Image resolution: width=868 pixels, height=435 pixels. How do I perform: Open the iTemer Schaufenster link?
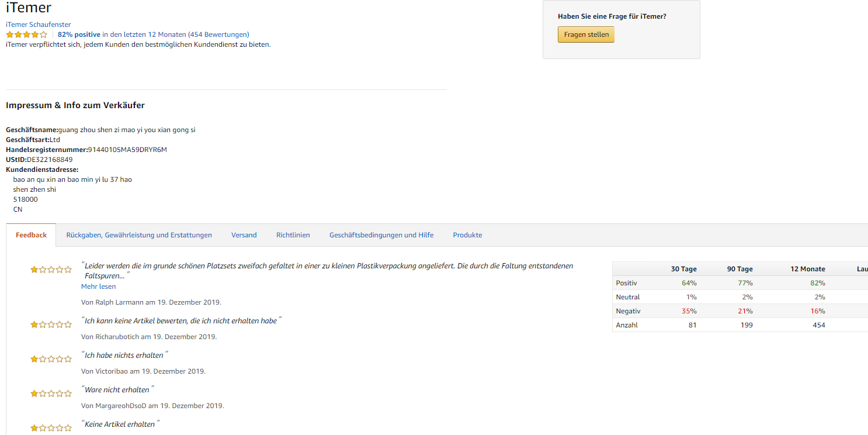[x=39, y=25]
